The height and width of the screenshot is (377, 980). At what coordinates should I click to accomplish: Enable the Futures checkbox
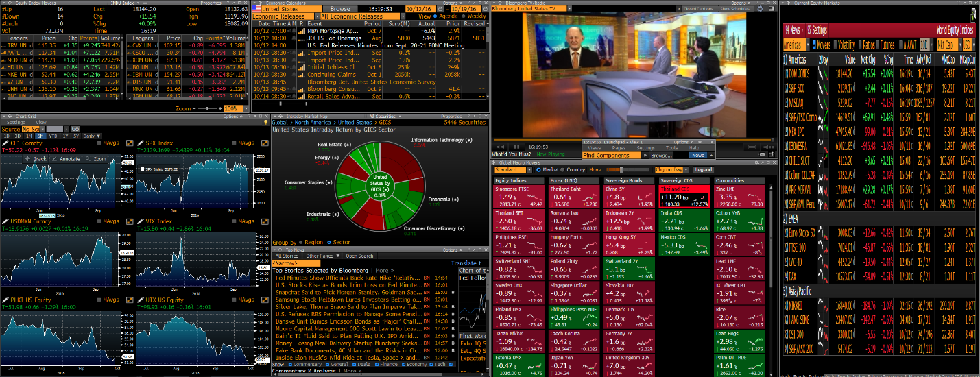click(x=878, y=45)
